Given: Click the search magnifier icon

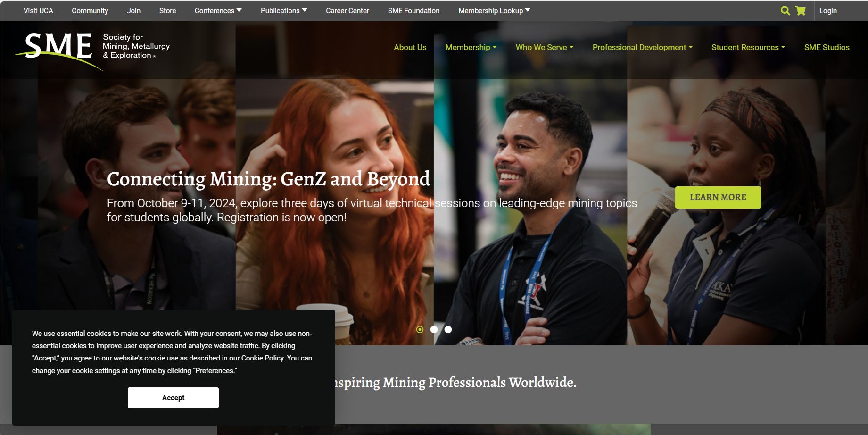Looking at the screenshot, I should click(785, 10).
